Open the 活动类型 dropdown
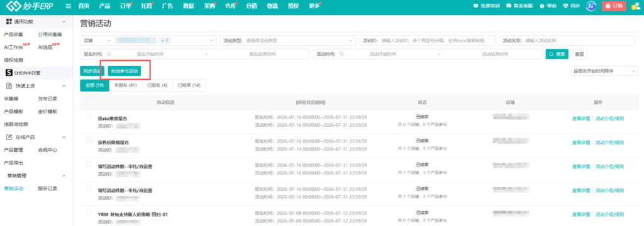The image size is (644, 226). click(x=288, y=41)
